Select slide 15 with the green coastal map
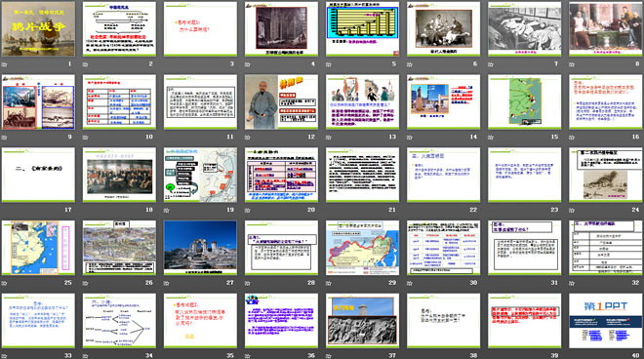This screenshot has height=359, width=644. pyautogui.click(x=525, y=101)
